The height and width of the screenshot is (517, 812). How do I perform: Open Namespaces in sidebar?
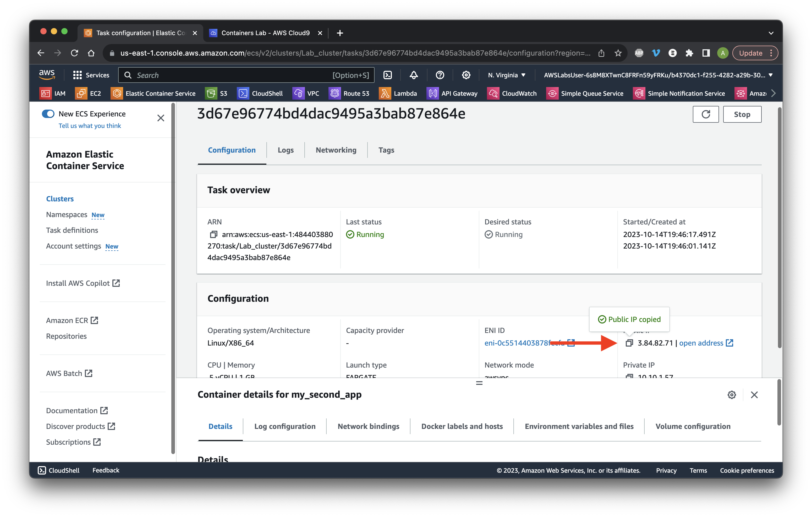tap(67, 215)
